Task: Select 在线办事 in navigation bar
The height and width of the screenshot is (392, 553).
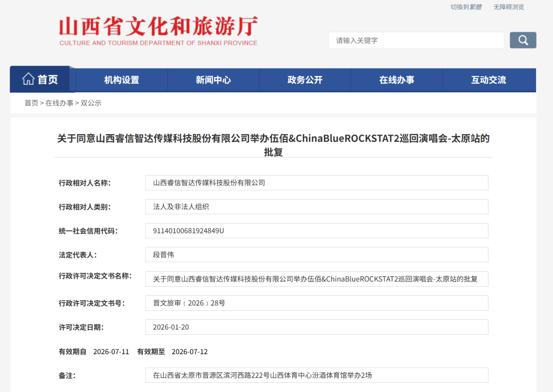Action: (397, 80)
